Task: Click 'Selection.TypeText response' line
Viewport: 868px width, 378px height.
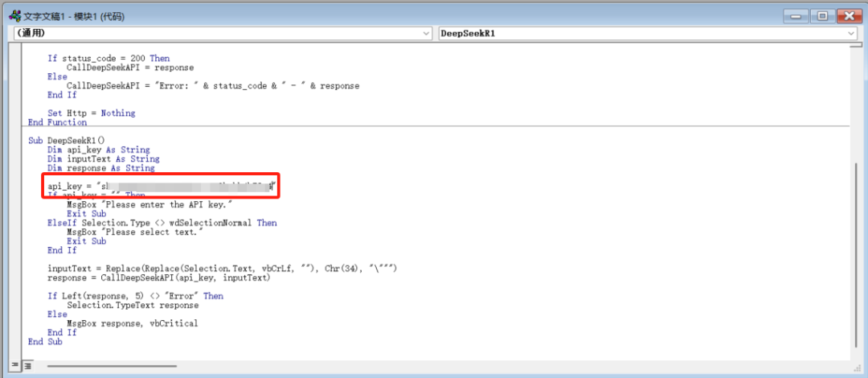Action: (133, 305)
